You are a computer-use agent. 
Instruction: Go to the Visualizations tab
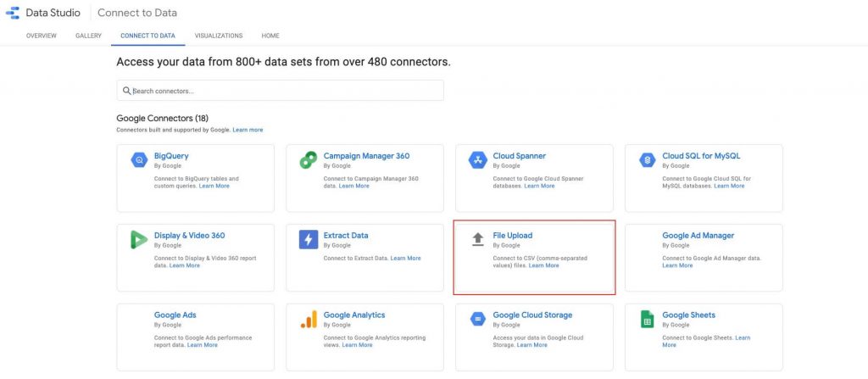point(219,36)
